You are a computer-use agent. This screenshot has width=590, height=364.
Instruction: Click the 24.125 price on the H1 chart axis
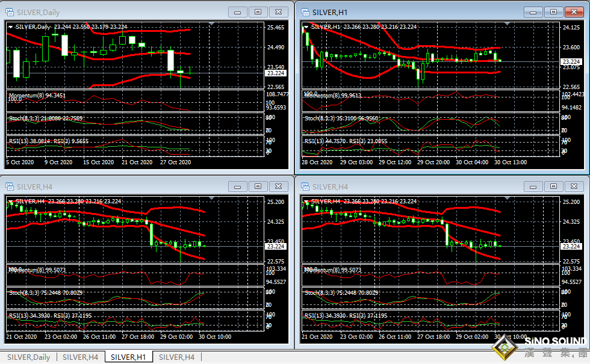click(x=571, y=28)
